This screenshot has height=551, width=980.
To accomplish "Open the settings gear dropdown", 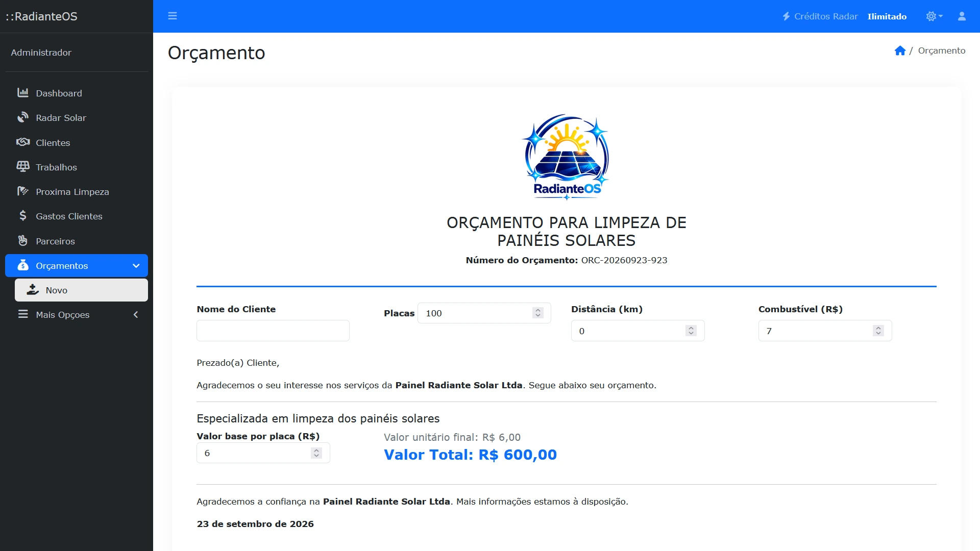I will click(x=934, y=16).
